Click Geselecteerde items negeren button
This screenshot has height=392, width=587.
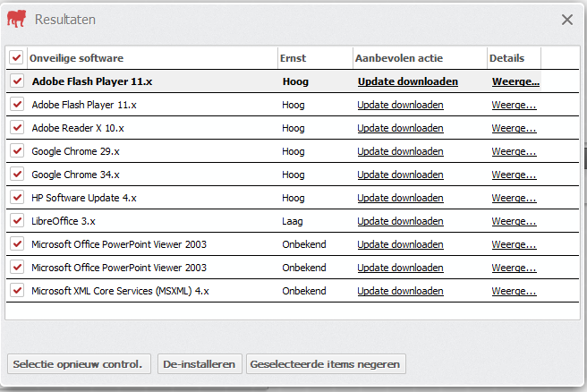click(326, 364)
